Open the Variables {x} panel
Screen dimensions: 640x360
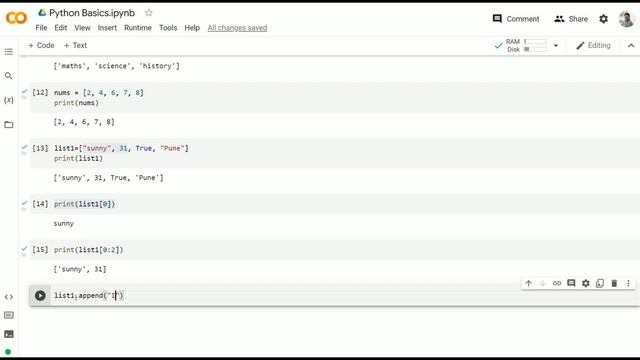point(9,100)
